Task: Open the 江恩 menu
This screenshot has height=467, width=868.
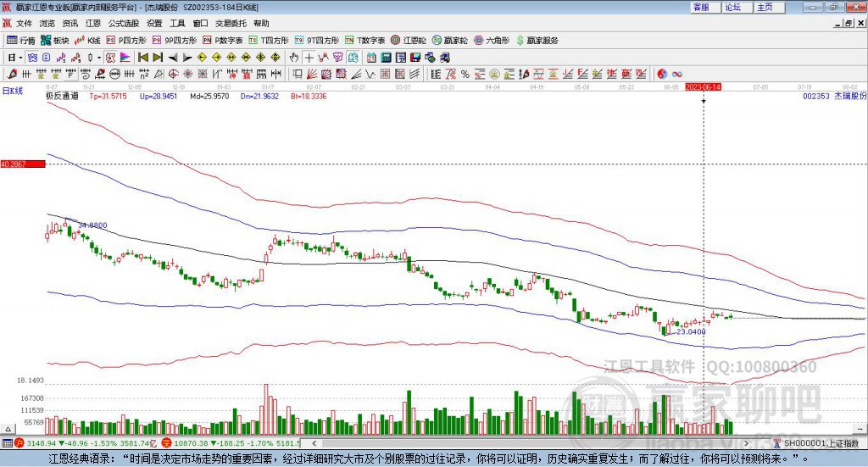Action: coord(93,23)
